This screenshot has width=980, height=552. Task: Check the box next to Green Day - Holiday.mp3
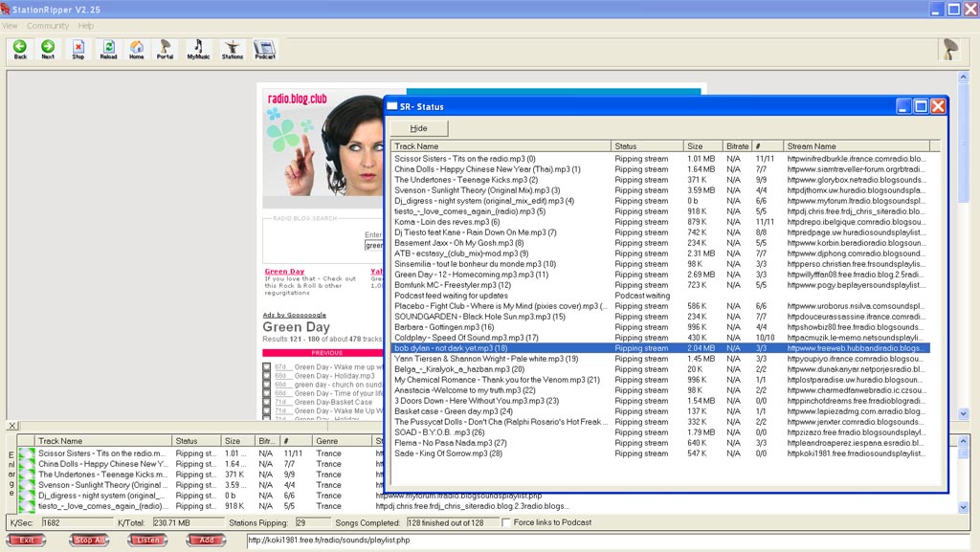point(267,376)
